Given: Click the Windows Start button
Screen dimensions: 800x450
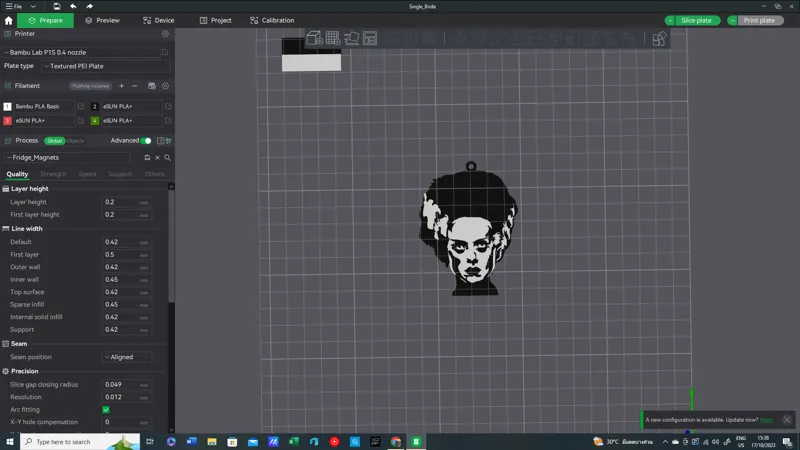Looking at the screenshot, I should [x=10, y=441].
